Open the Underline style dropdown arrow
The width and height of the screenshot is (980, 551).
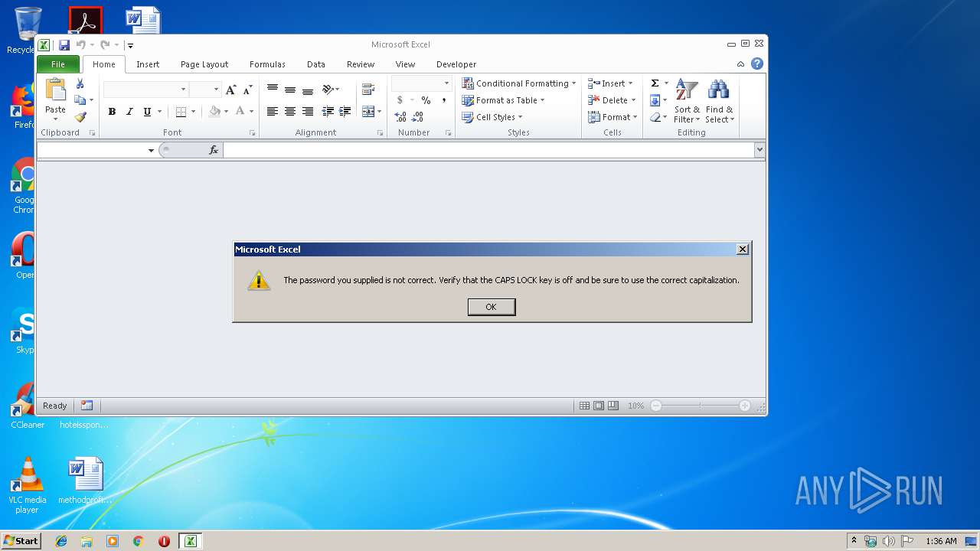[x=159, y=112]
